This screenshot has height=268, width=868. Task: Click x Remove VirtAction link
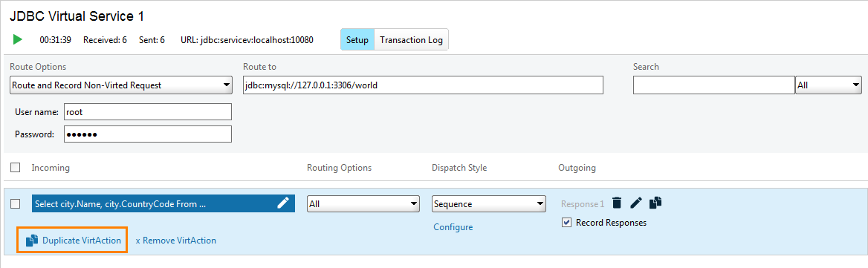point(176,241)
